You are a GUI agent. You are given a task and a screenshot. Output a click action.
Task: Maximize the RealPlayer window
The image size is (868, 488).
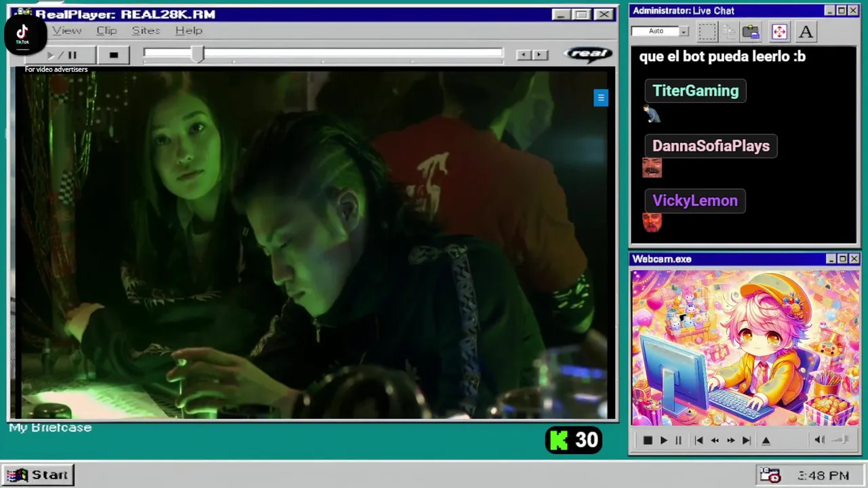pyautogui.click(x=581, y=14)
